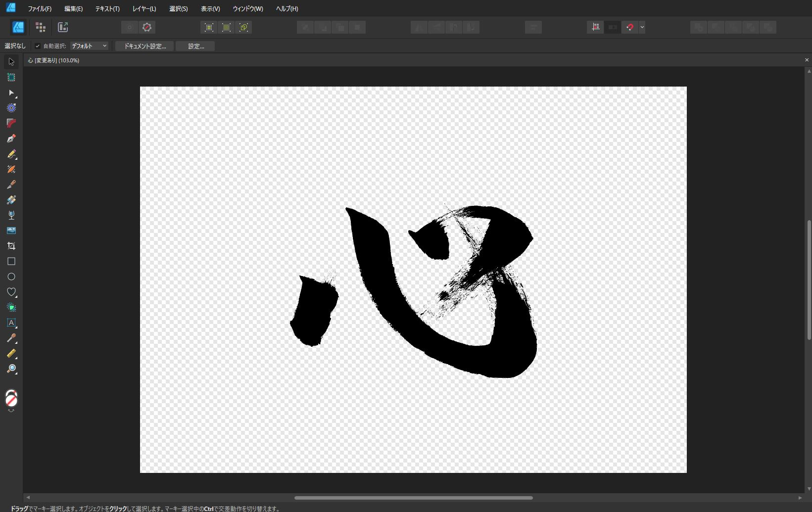Toggle snapping magnet button

point(629,27)
